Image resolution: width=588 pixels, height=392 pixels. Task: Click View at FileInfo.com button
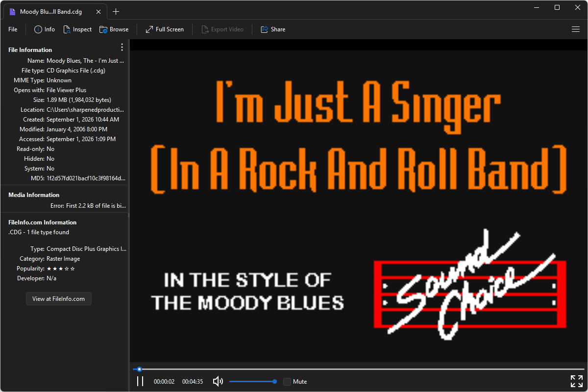59,299
